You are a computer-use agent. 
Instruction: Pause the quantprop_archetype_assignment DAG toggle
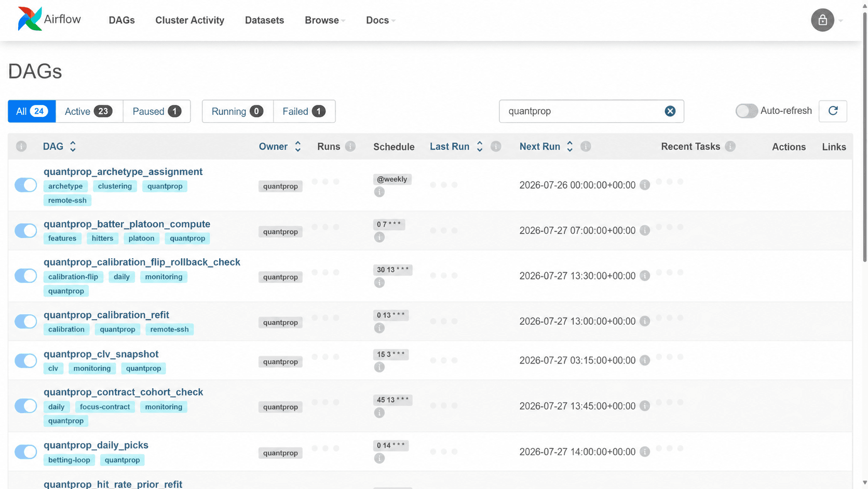(x=25, y=185)
